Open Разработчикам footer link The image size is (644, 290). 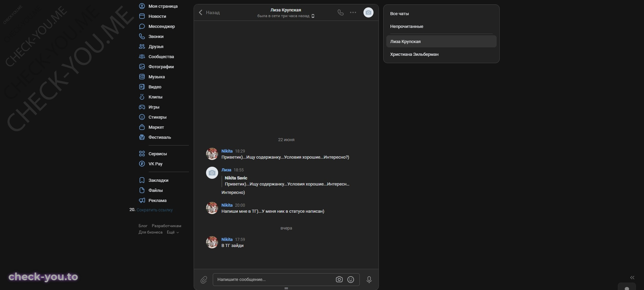(166, 226)
